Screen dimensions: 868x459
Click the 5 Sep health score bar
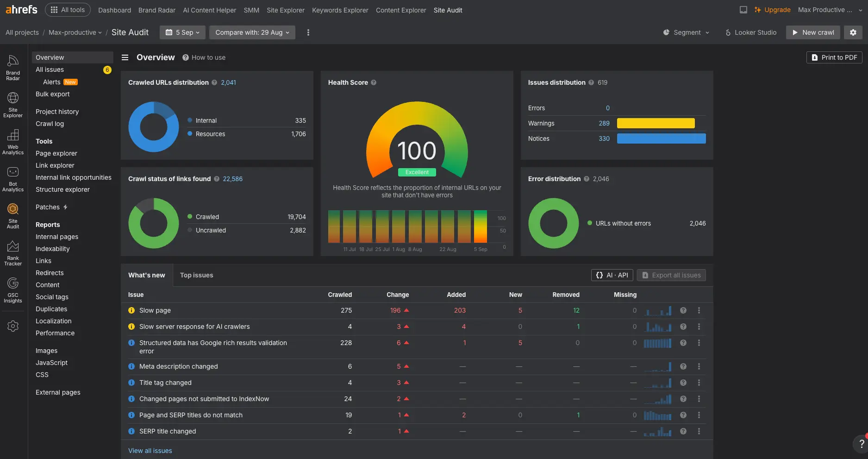tap(481, 226)
